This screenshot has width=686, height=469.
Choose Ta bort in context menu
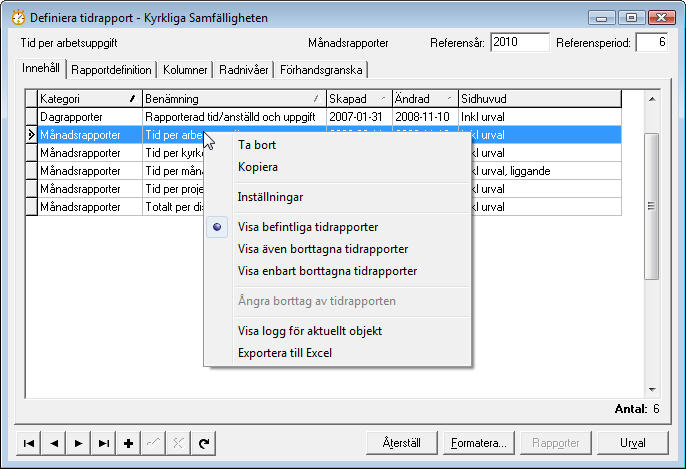[x=257, y=145]
